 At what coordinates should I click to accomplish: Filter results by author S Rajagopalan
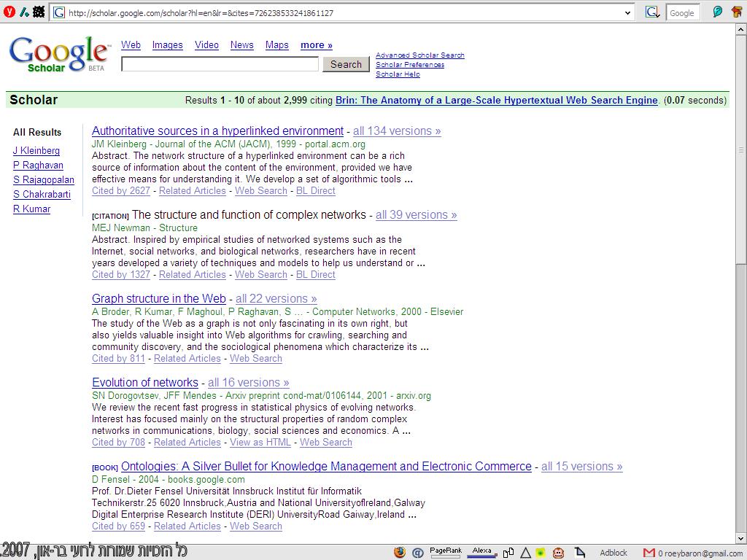tap(44, 179)
